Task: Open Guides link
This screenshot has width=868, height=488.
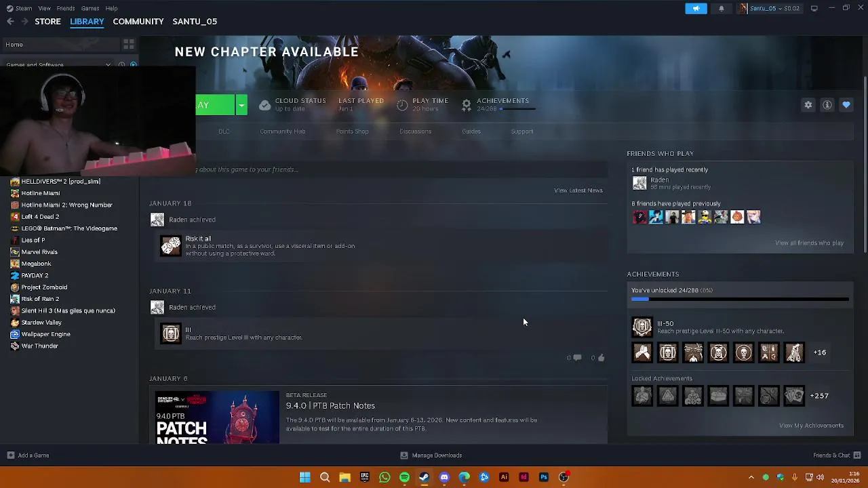Action: [x=471, y=131]
